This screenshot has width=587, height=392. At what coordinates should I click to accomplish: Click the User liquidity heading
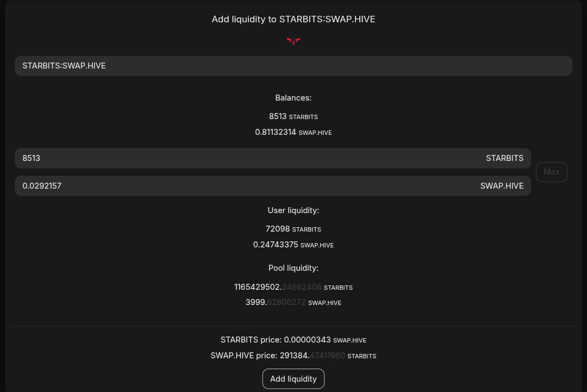293,210
